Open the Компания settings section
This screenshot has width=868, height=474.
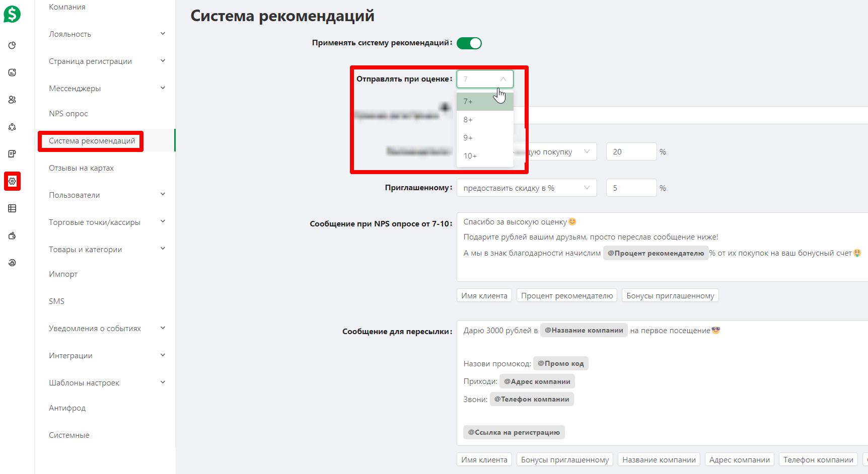pos(67,7)
